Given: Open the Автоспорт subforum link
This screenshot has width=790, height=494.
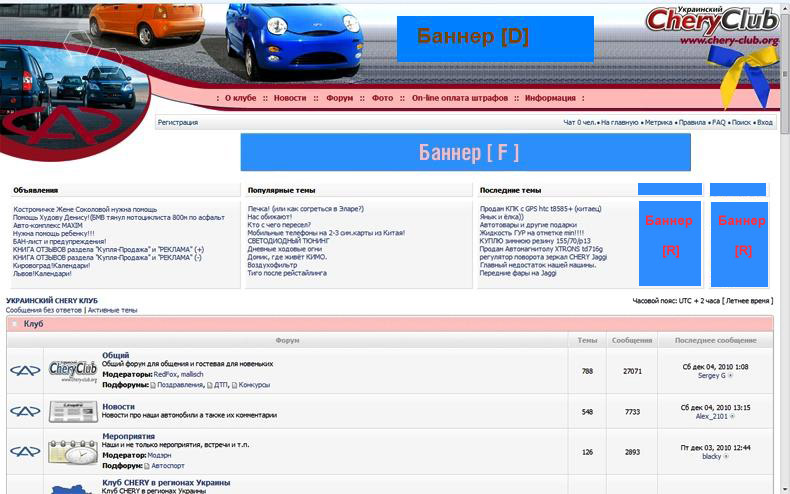Looking at the screenshot, I should (x=166, y=466).
